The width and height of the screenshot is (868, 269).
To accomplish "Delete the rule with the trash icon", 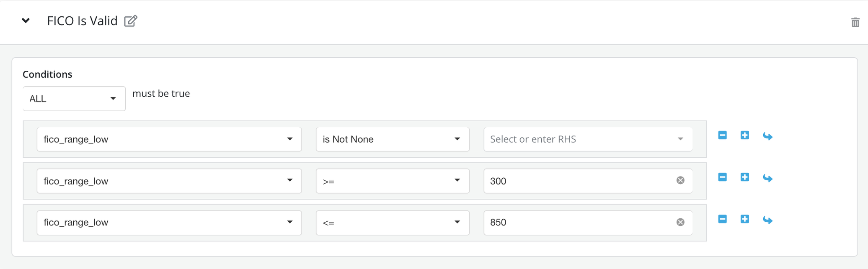I will point(855,22).
